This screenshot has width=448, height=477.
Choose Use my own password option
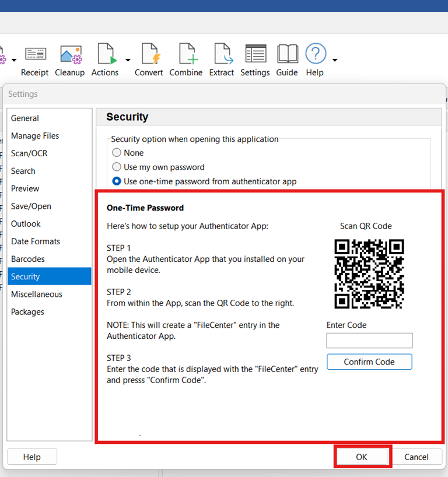pyautogui.click(x=117, y=167)
